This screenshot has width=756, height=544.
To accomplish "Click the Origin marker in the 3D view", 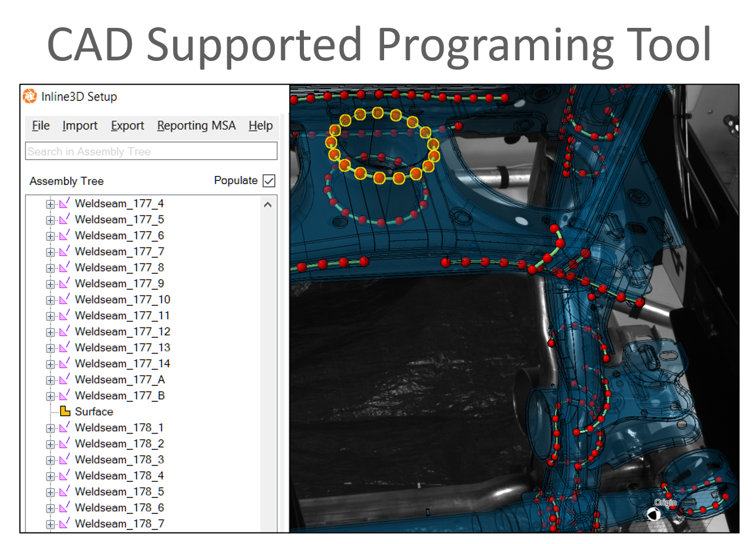I will (654, 514).
